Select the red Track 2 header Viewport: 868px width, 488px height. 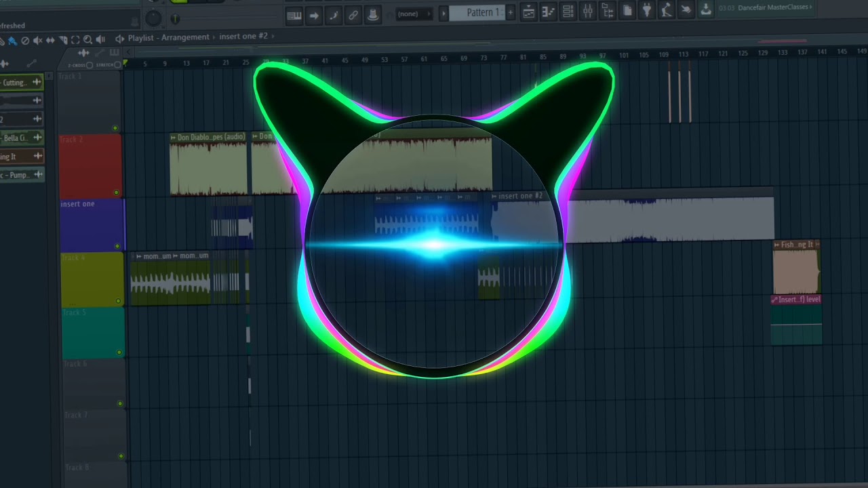click(x=91, y=165)
